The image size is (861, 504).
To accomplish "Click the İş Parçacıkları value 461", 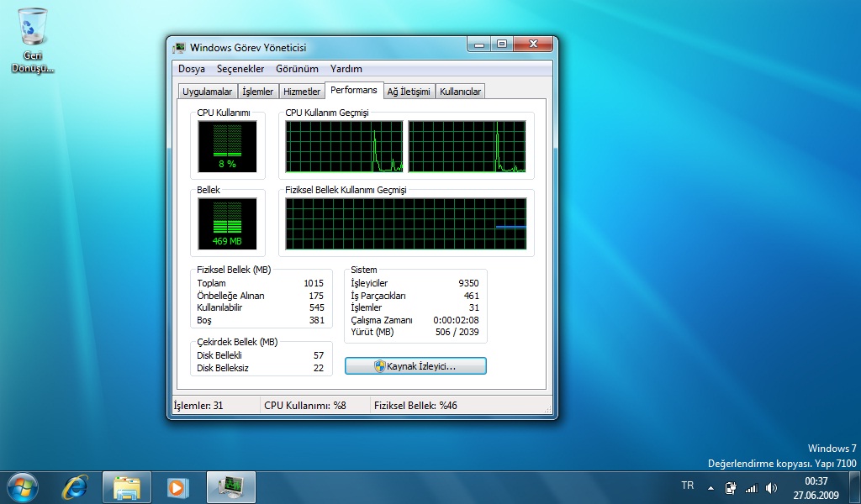I will pos(472,296).
